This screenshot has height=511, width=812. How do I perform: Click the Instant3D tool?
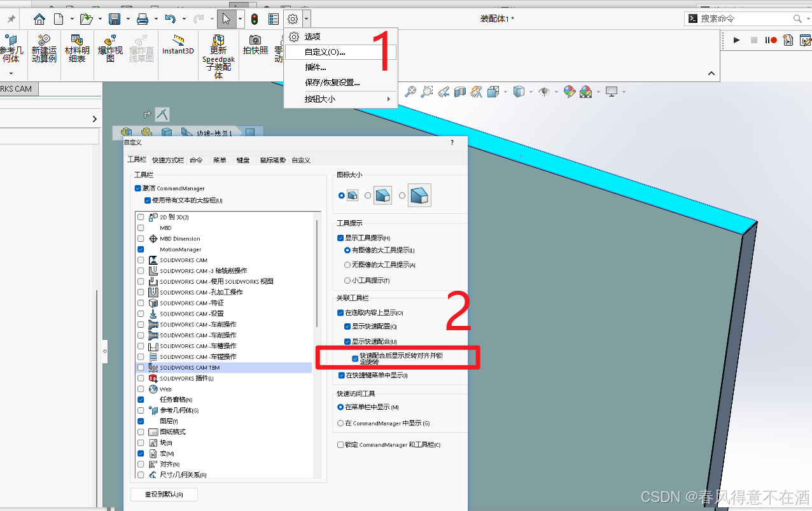[x=178, y=45]
